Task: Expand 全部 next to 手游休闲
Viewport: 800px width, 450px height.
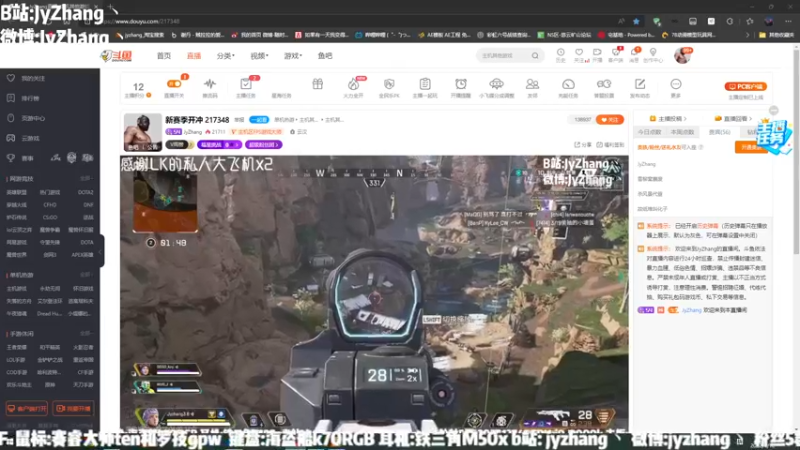Action: pos(86,334)
